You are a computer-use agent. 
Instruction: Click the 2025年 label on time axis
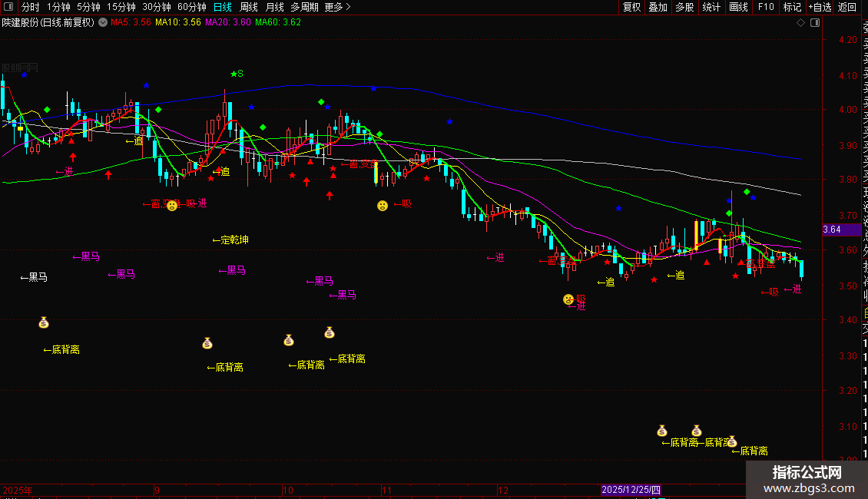point(17,490)
